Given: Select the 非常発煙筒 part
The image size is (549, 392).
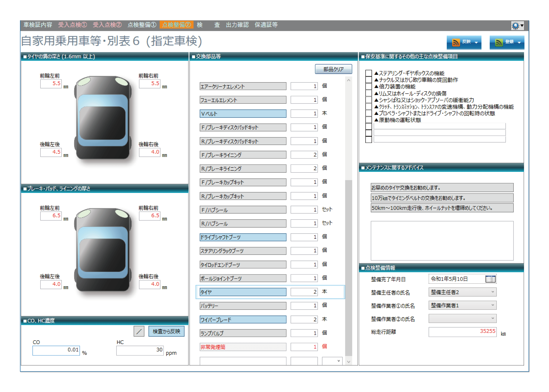Looking at the screenshot, I should 243,347.
